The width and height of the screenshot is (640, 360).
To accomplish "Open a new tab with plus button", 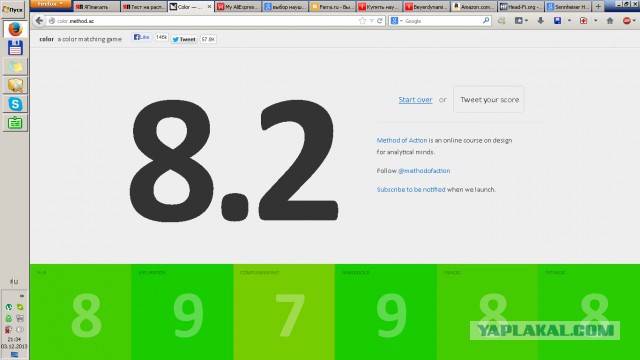I will (x=598, y=7).
